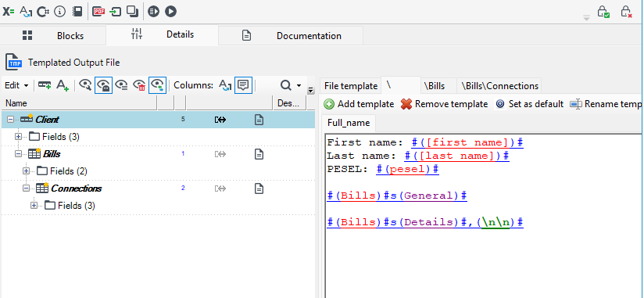This screenshot has width=644, height=298.
Task: Toggle the eye with red trash icon
Action: tap(140, 85)
